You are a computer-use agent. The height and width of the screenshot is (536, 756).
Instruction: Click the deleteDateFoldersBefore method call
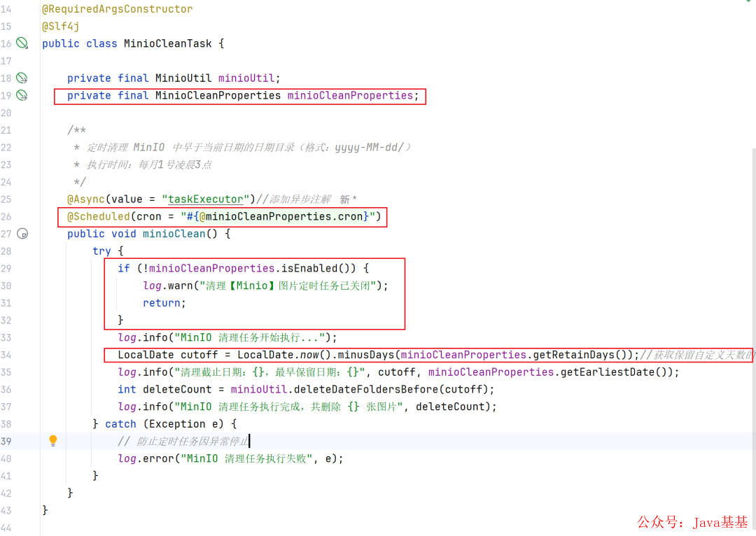click(366, 390)
